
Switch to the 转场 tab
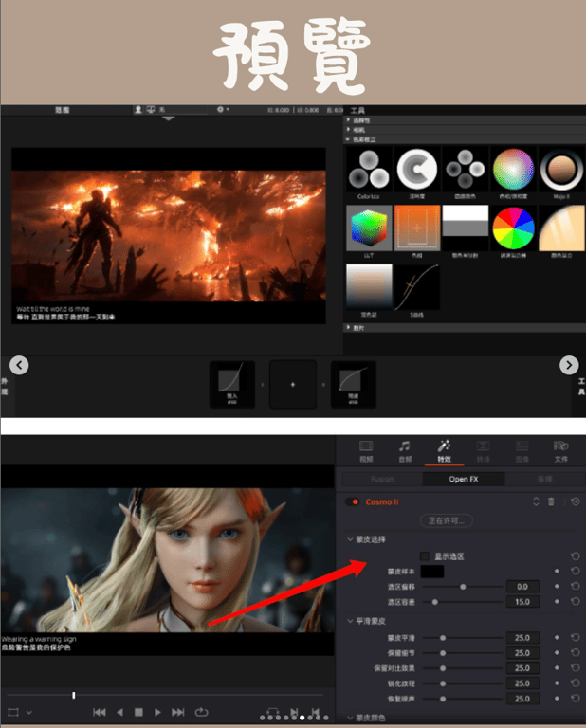pos(483,450)
